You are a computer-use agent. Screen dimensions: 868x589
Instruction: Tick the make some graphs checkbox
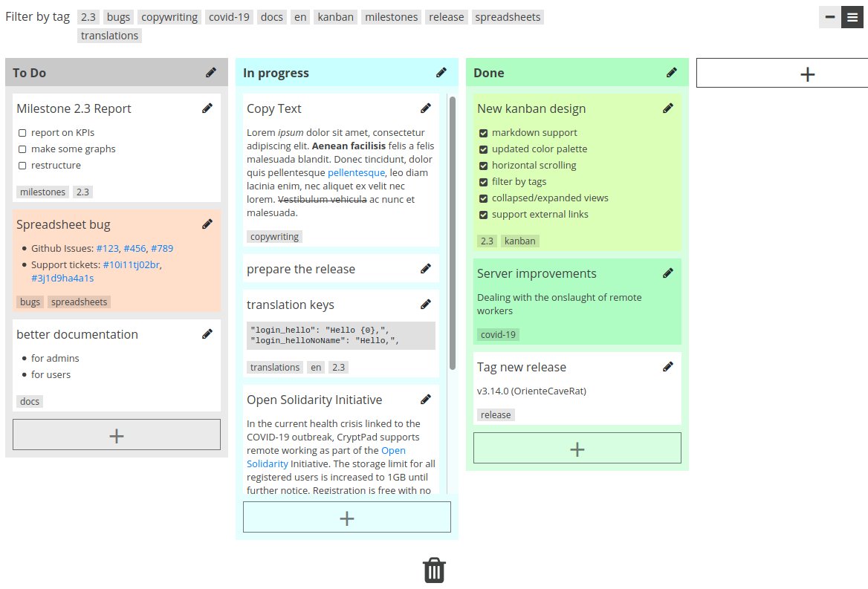coord(22,149)
